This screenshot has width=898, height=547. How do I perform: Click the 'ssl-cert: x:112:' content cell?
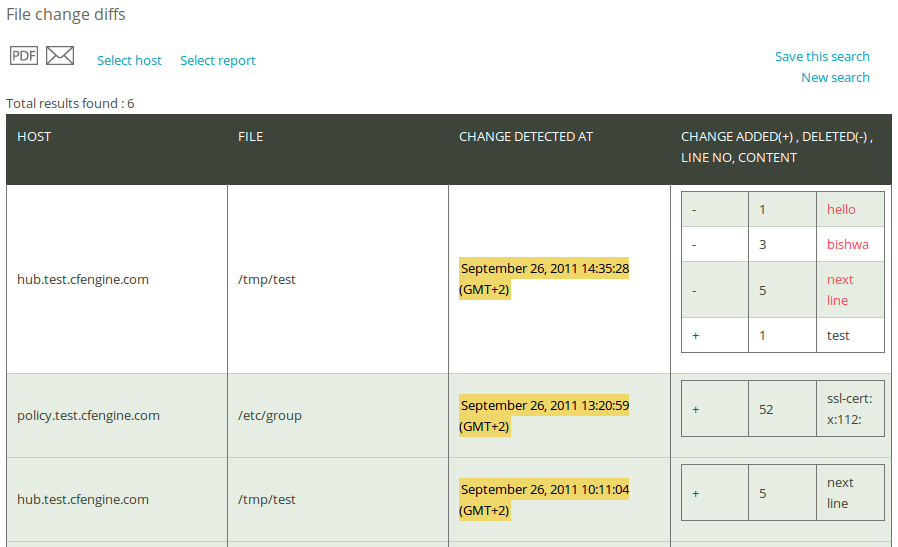pos(850,409)
